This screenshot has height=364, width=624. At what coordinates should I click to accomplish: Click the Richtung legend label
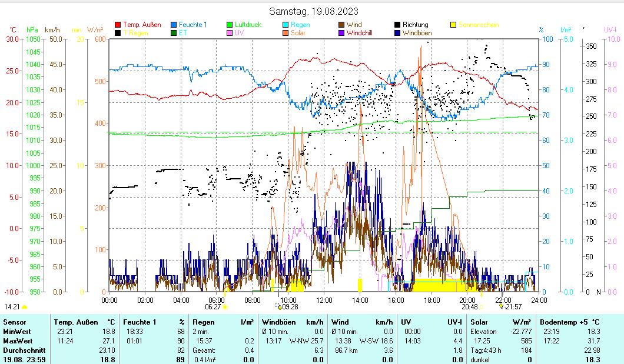[416, 25]
